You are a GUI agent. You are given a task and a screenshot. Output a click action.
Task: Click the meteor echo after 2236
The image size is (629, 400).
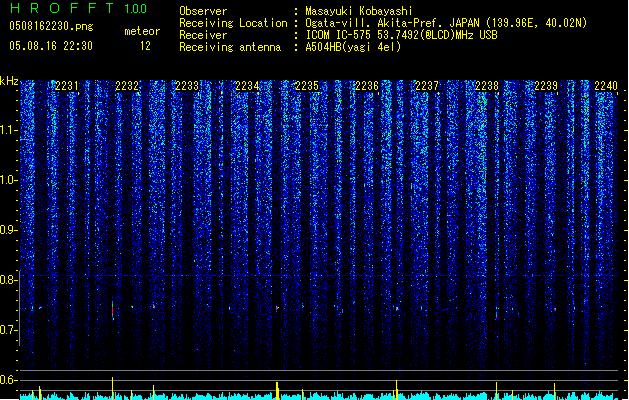point(397,309)
